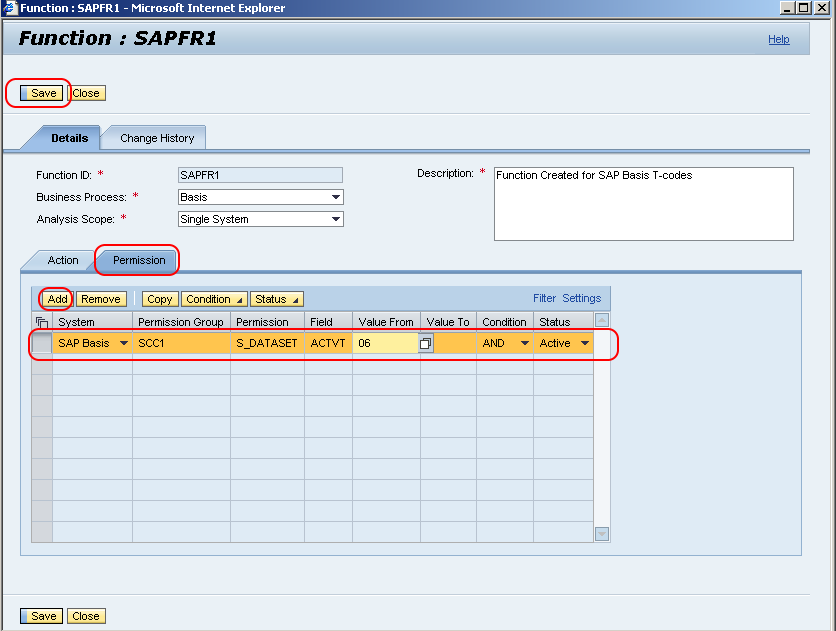Image resolution: width=836 pixels, height=631 pixels.
Task: Click the Value To column header
Action: [448, 322]
